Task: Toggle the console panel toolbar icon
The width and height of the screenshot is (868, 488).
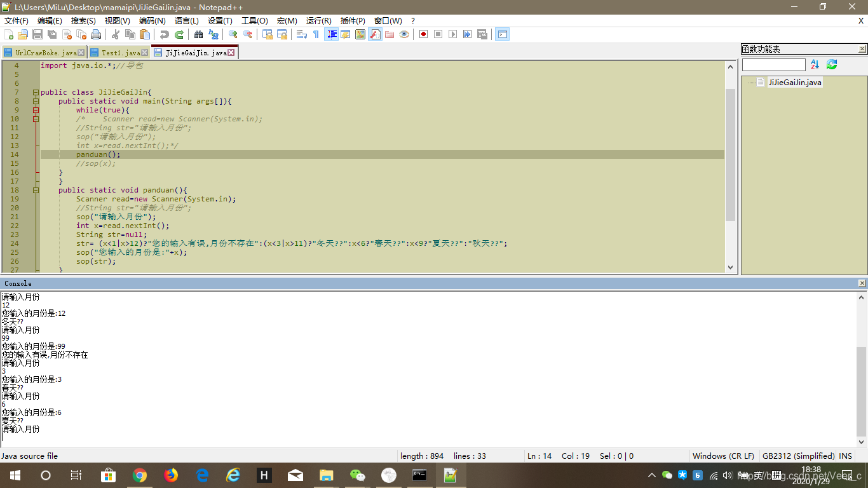Action: coord(502,34)
